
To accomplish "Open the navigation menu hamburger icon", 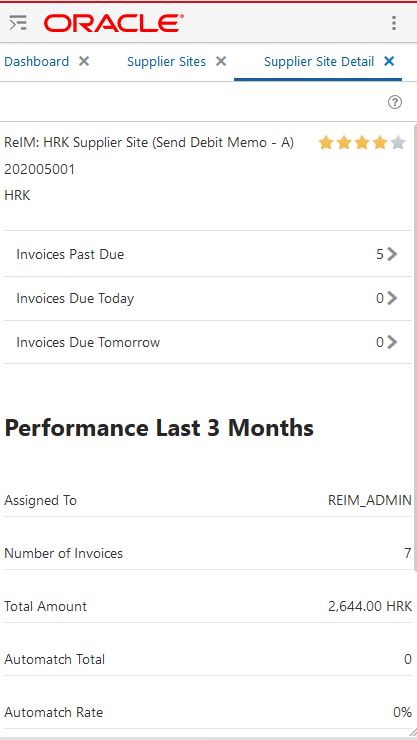I will click(x=18, y=23).
